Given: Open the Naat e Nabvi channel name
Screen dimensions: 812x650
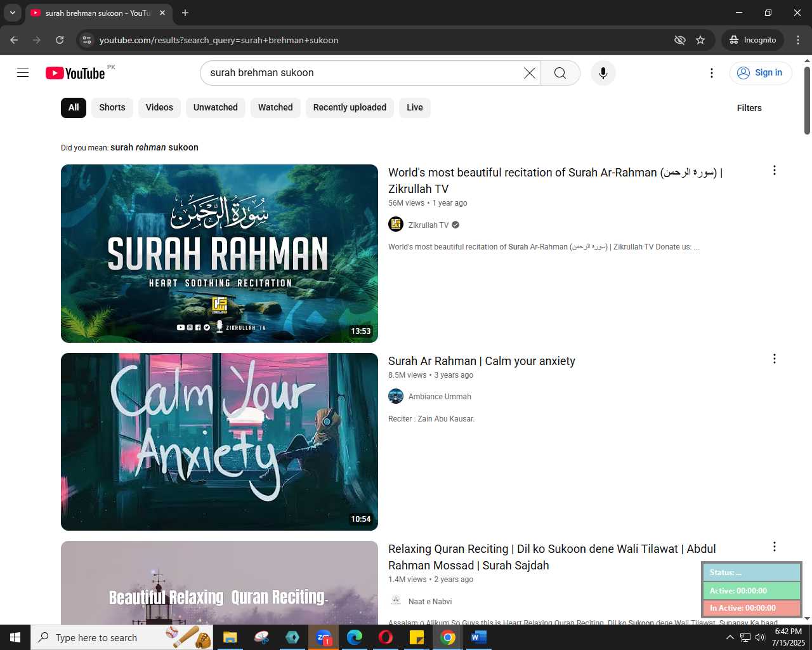Looking at the screenshot, I should [430, 602].
